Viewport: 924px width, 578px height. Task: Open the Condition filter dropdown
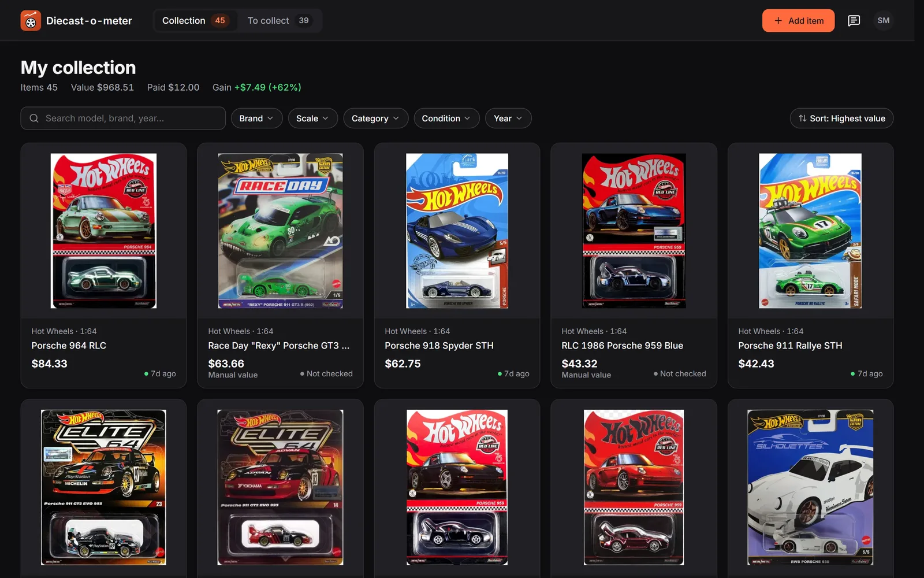(x=446, y=118)
